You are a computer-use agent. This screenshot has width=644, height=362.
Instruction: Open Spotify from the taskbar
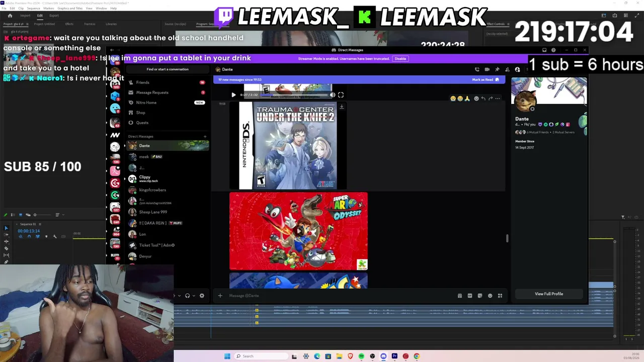click(361, 356)
